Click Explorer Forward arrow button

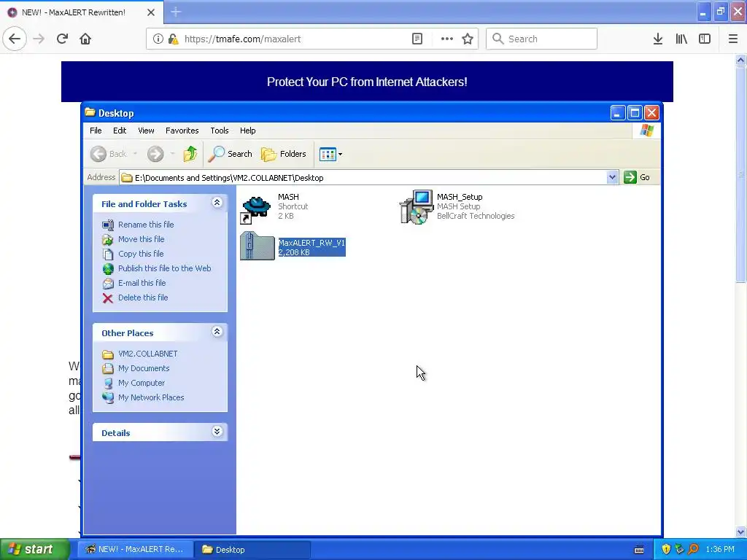tap(155, 154)
